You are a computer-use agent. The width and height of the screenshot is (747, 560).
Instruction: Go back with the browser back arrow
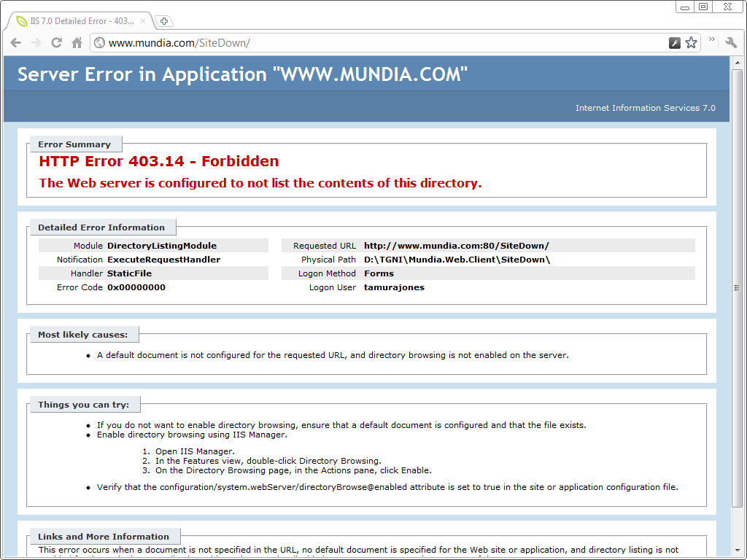click(x=16, y=43)
